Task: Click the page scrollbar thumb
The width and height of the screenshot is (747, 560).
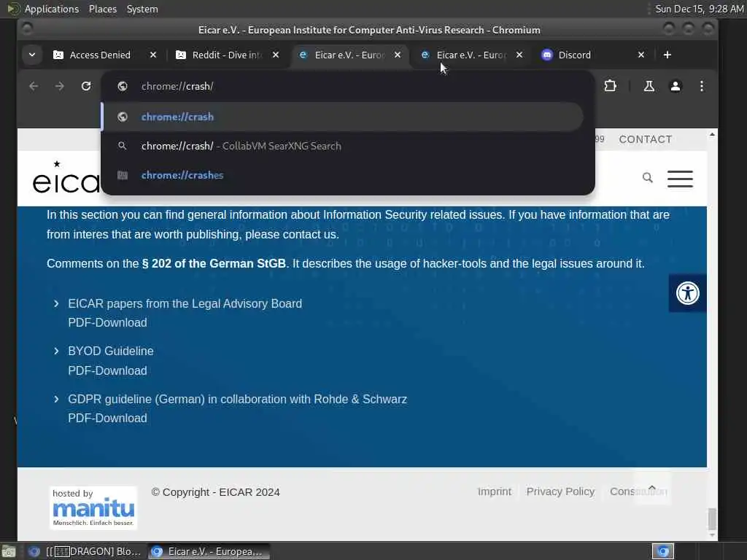Action: 712,518
